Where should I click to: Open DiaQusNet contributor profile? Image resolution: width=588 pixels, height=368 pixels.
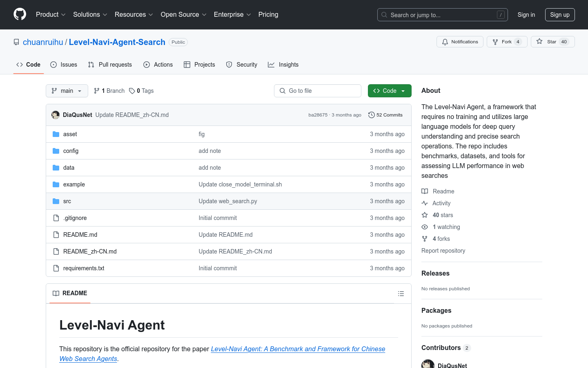(452, 366)
